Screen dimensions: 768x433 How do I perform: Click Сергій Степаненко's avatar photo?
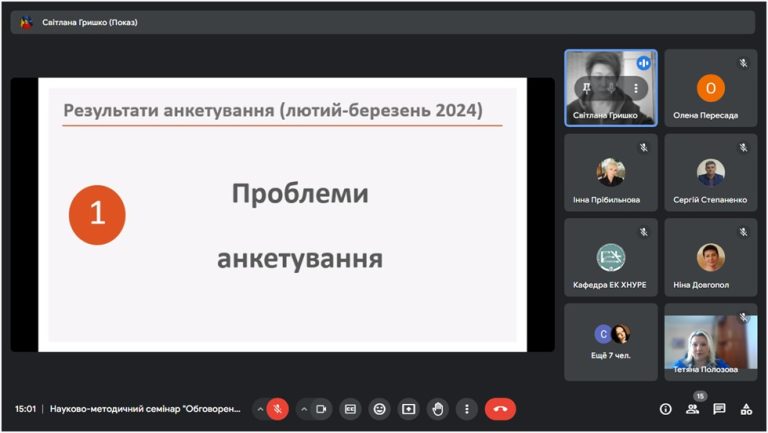pyautogui.click(x=711, y=172)
